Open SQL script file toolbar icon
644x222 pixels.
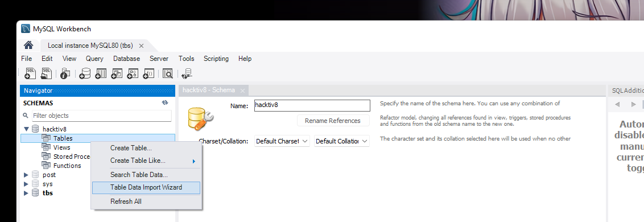pos(47,73)
